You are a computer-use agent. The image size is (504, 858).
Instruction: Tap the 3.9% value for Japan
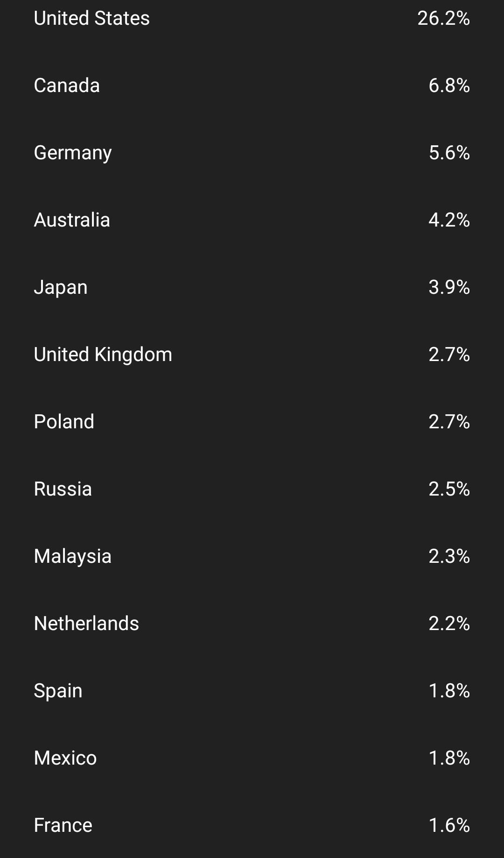(449, 288)
